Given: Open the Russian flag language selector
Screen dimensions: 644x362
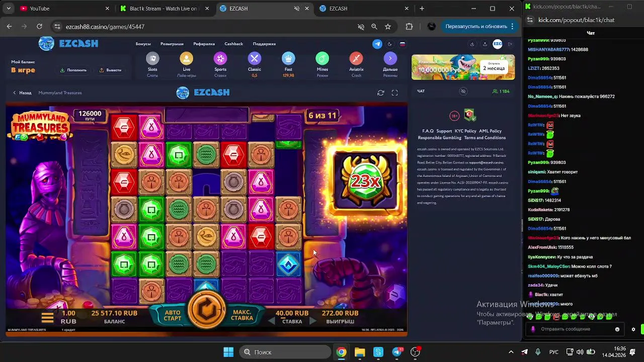Looking at the screenshot, I should (x=403, y=44).
